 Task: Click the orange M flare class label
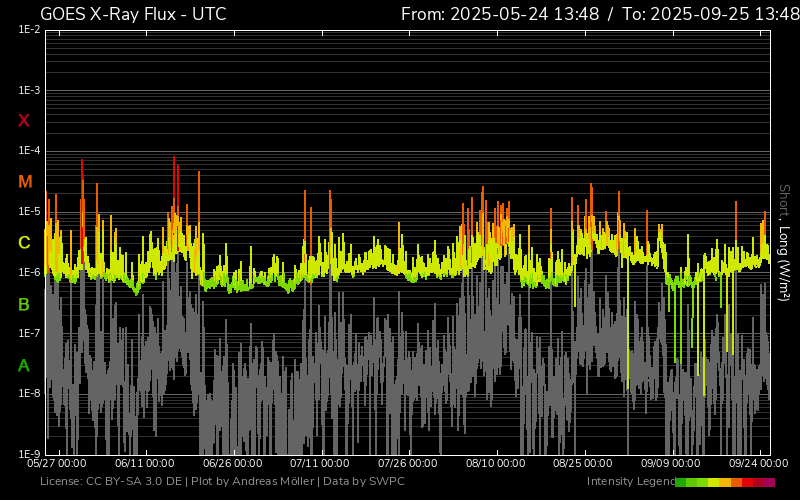25,182
